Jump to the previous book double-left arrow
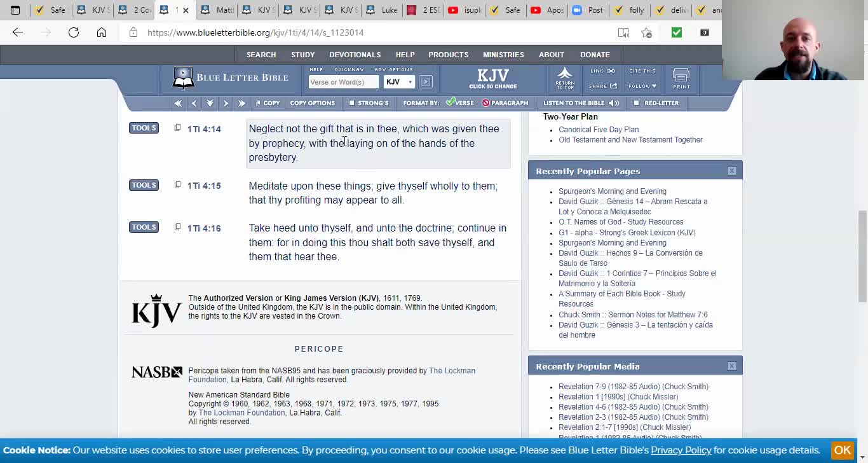868x463 pixels. [x=178, y=103]
